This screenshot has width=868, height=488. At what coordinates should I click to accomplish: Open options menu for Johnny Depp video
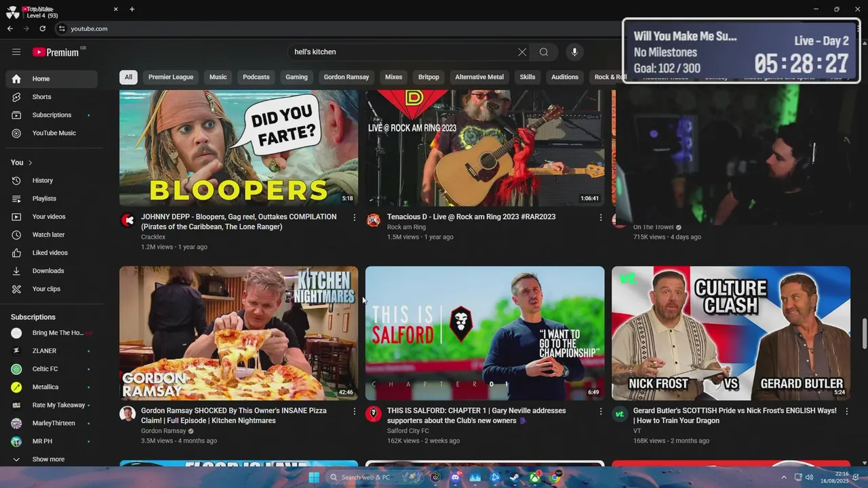coord(354,218)
